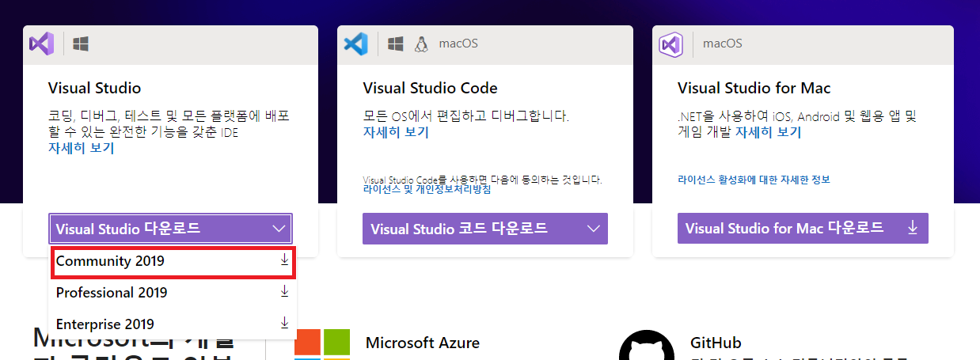
Task: Click the GitHub octocat logo
Action: coord(646,346)
